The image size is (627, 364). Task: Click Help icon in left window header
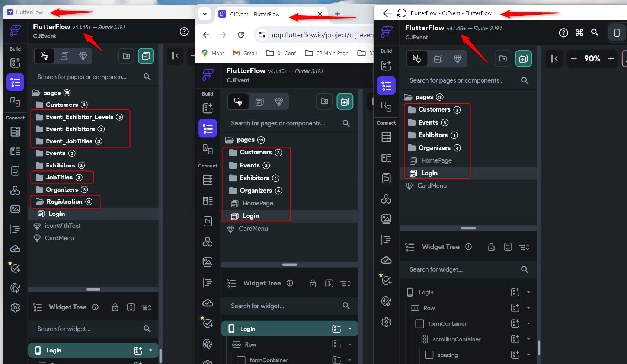pos(184,32)
